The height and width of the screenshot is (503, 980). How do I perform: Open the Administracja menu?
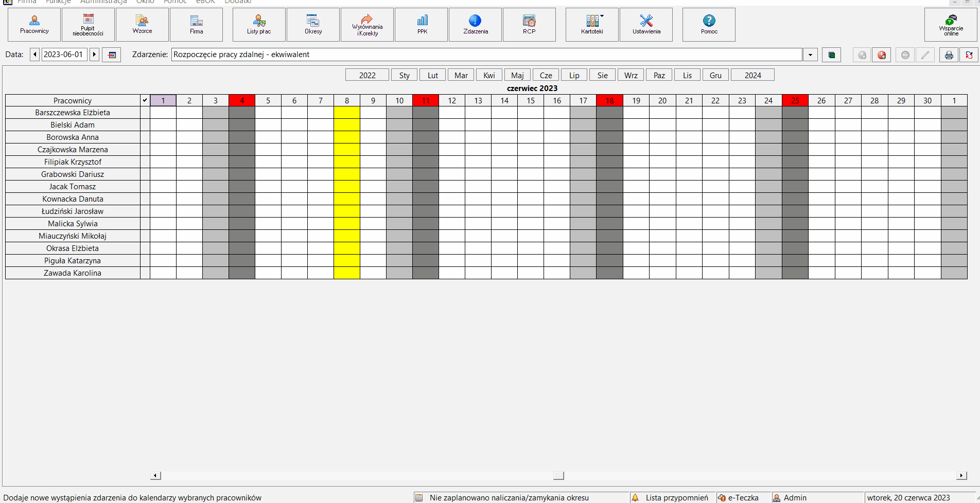tap(103, 2)
